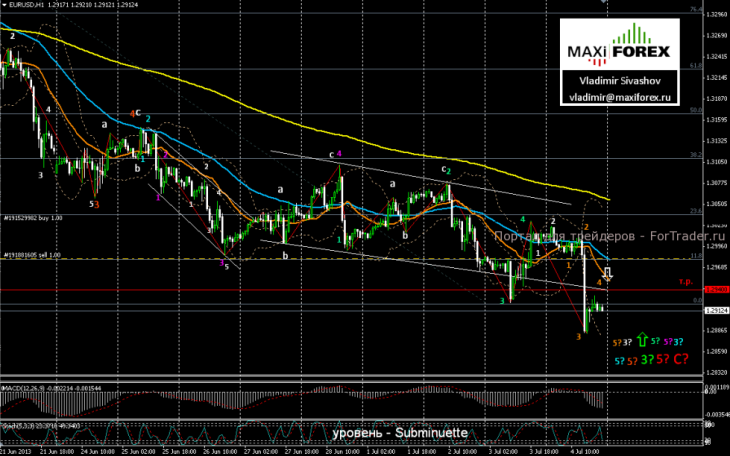Click the 61.8 Fibonacci level label
Viewport: 730px width, 456px height.
click(x=696, y=66)
